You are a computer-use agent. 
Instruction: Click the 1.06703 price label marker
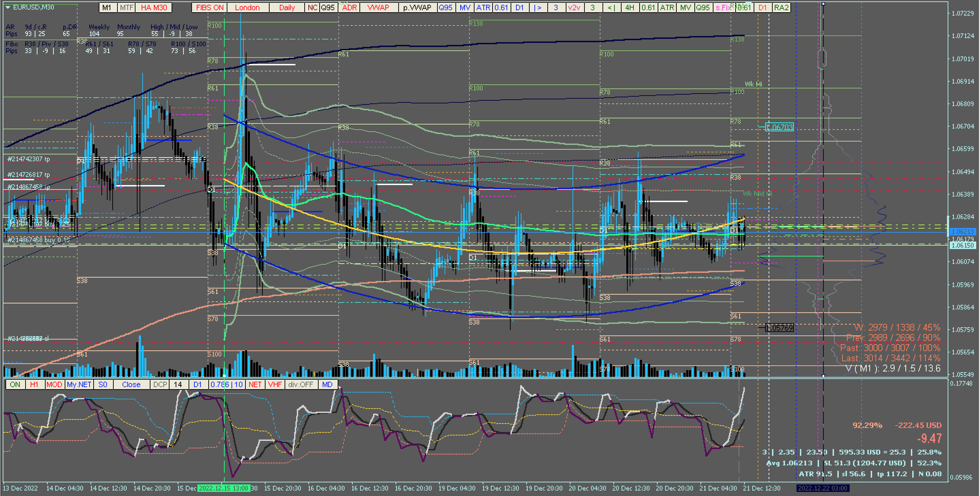click(779, 127)
